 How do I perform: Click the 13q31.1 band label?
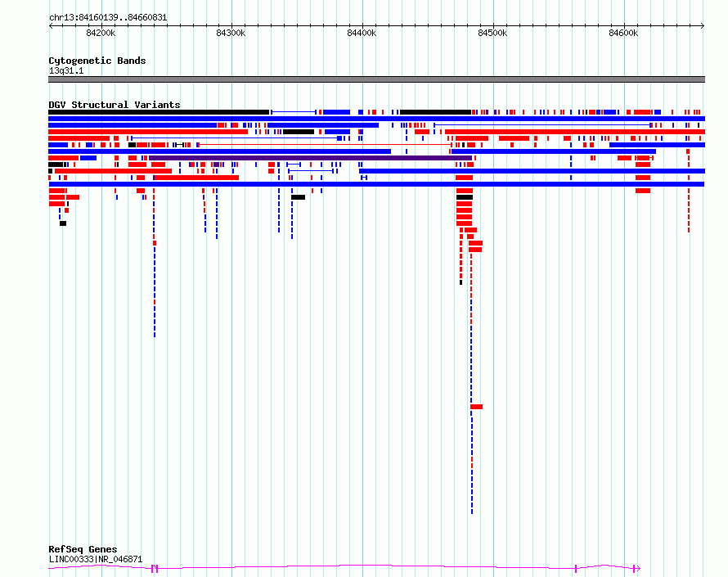[66, 70]
